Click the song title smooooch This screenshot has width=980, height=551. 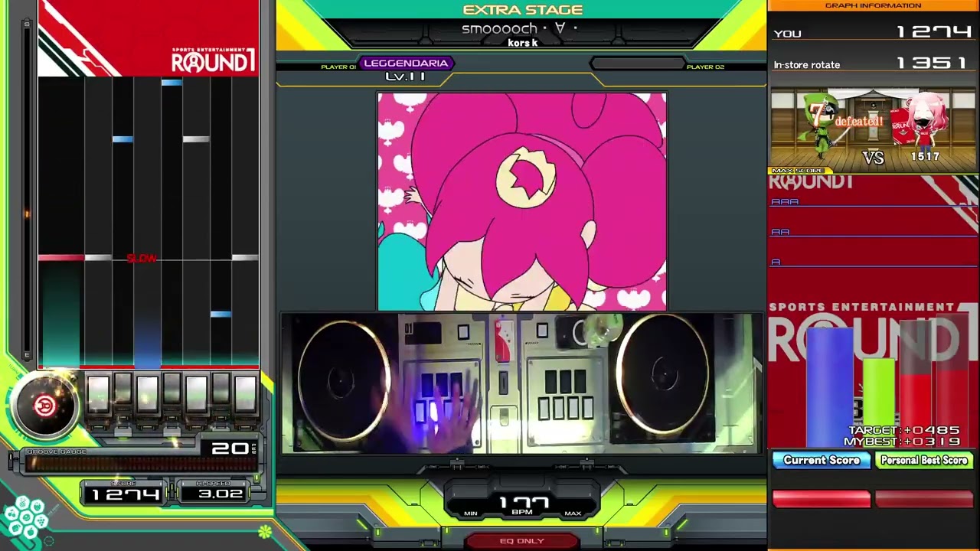click(519, 28)
